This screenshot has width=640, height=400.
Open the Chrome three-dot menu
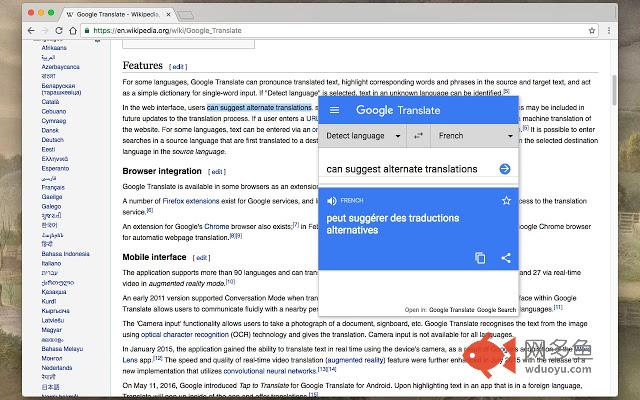pyautogui.click(x=609, y=31)
